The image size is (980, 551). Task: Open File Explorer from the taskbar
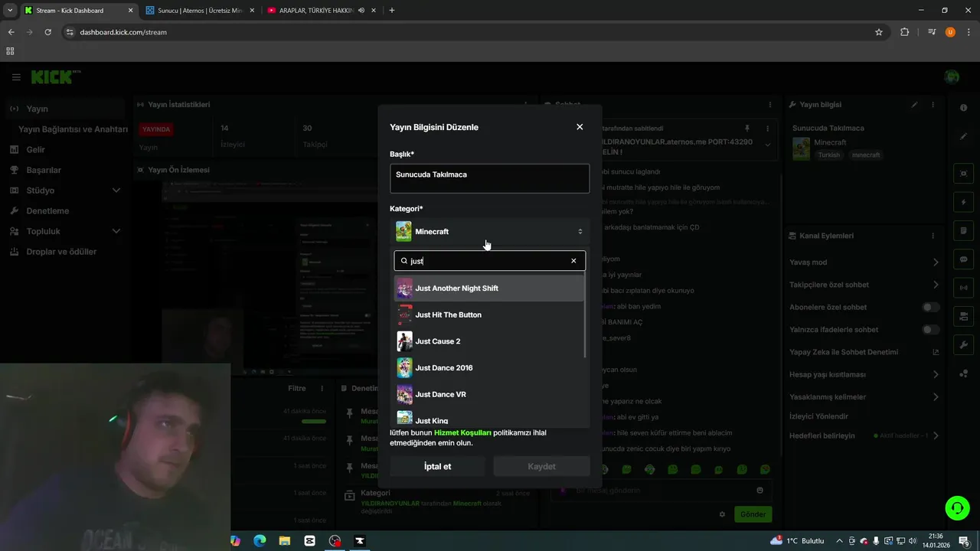(x=285, y=540)
